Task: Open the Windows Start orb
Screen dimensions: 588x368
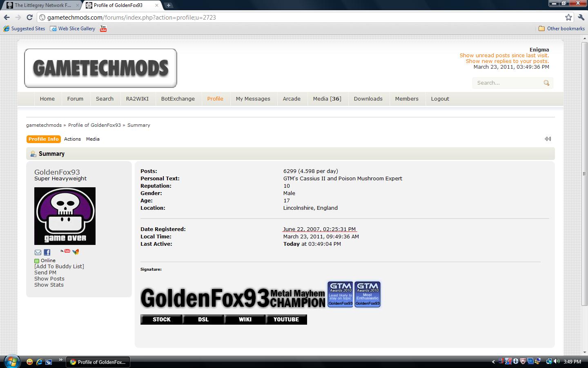Action: tap(11, 361)
